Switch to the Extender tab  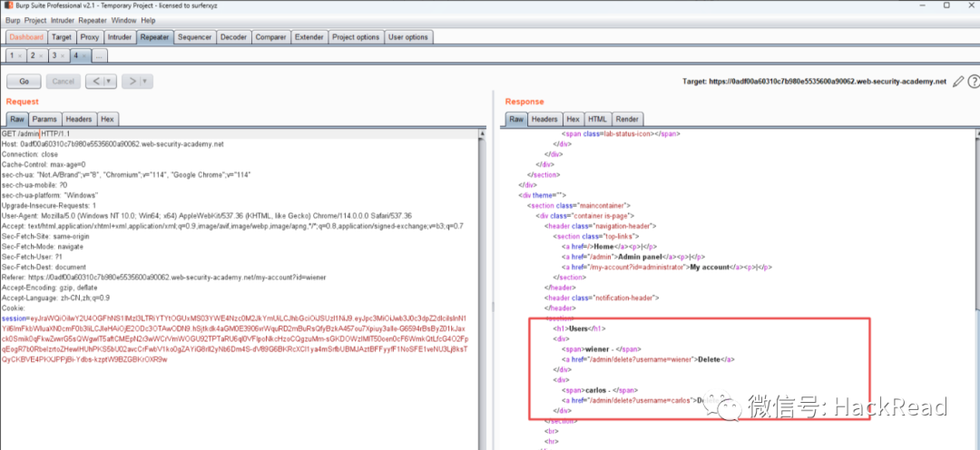tap(309, 37)
